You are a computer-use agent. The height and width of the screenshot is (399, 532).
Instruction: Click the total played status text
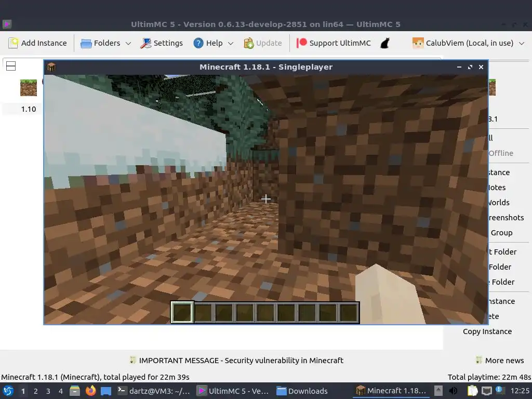[96, 377]
